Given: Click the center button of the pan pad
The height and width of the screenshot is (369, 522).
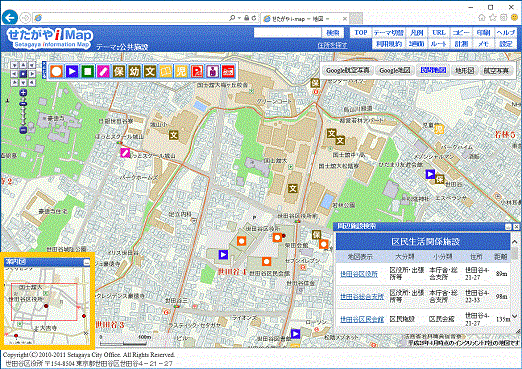Looking at the screenshot, I should [23, 74].
